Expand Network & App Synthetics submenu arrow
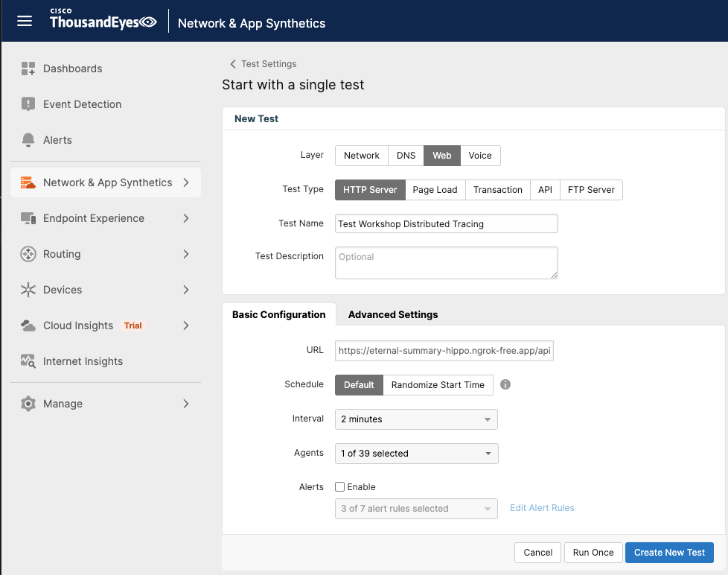 point(185,182)
